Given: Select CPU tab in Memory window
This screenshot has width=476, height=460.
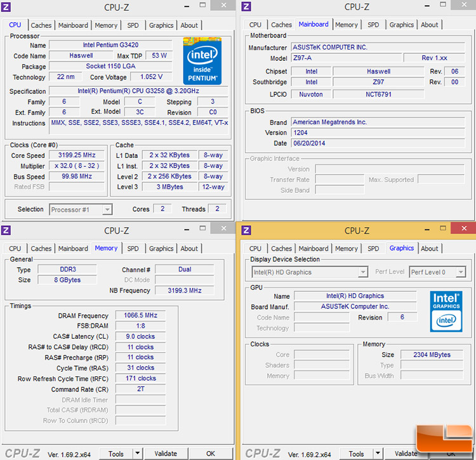Looking at the screenshot, I should click(15, 249).
